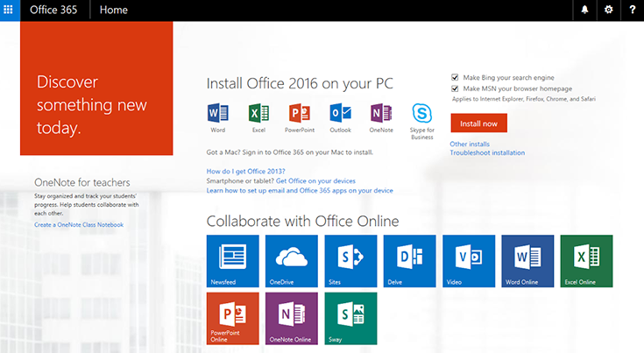
Task: Open Get Office on your devices link
Action: tap(315, 180)
